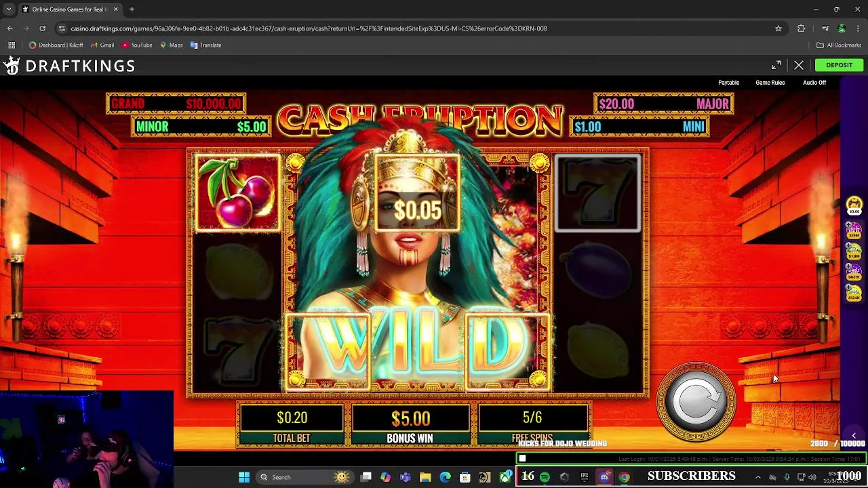Open the Chrome three-dot menu
This screenshot has width=868, height=488.
(x=859, y=28)
